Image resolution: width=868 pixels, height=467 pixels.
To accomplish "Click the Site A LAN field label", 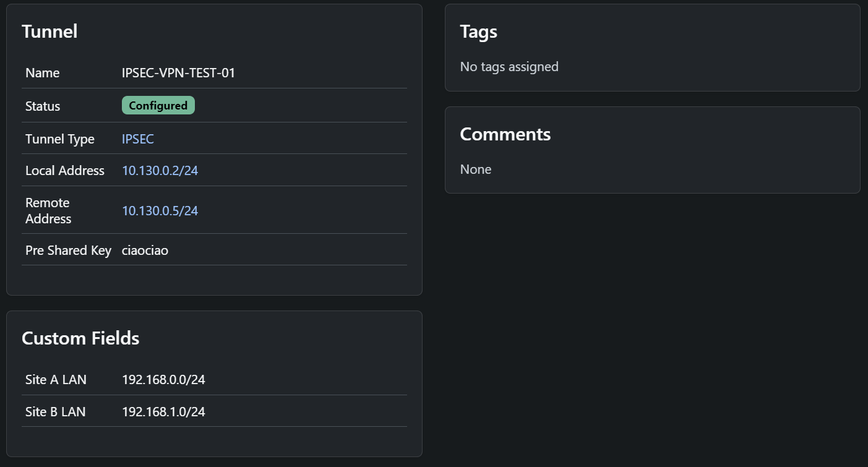I will [56, 379].
